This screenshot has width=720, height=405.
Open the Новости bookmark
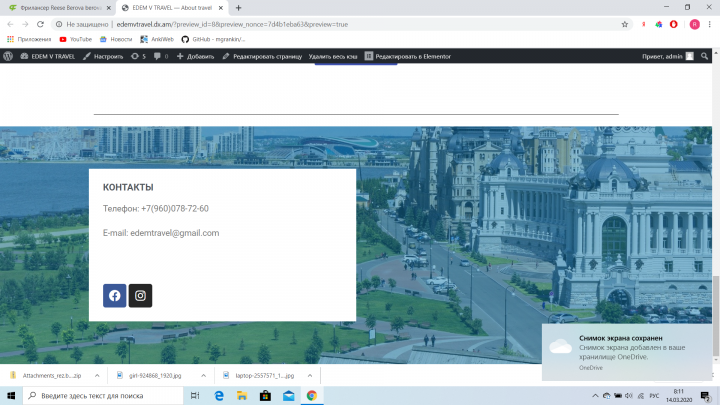116,39
